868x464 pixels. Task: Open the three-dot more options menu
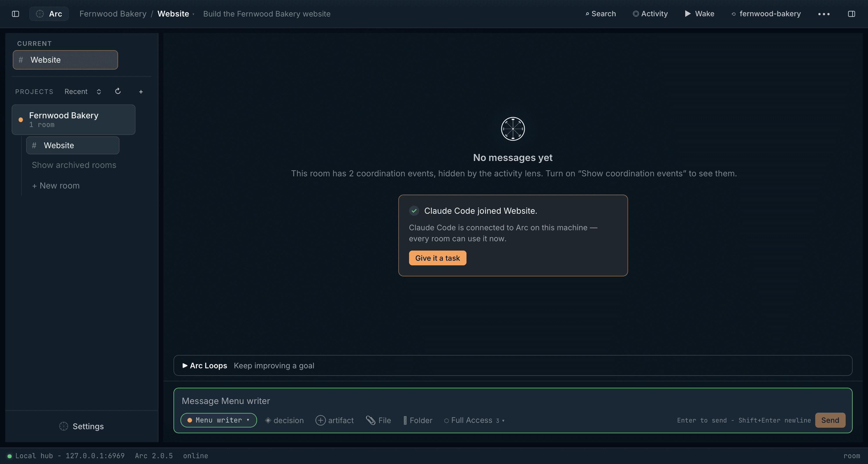[x=824, y=14]
